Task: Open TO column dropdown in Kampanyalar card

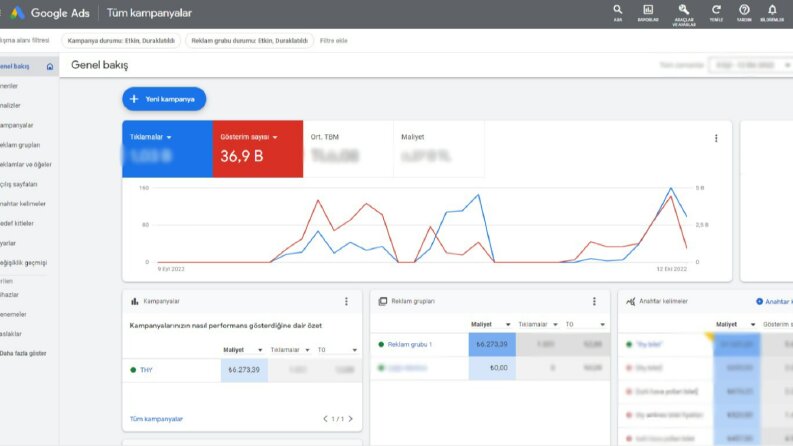Action: (x=355, y=350)
